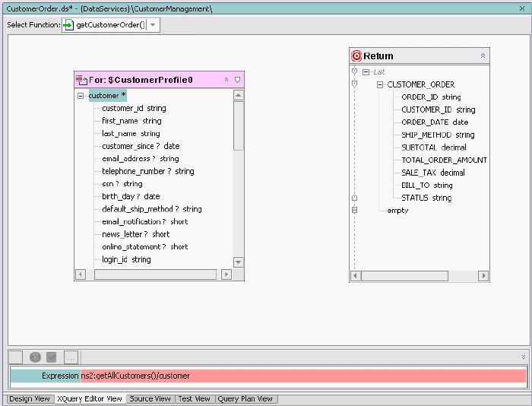The image size is (532, 406).
Task: Collapse the customer tree node
Action: [81, 96]
